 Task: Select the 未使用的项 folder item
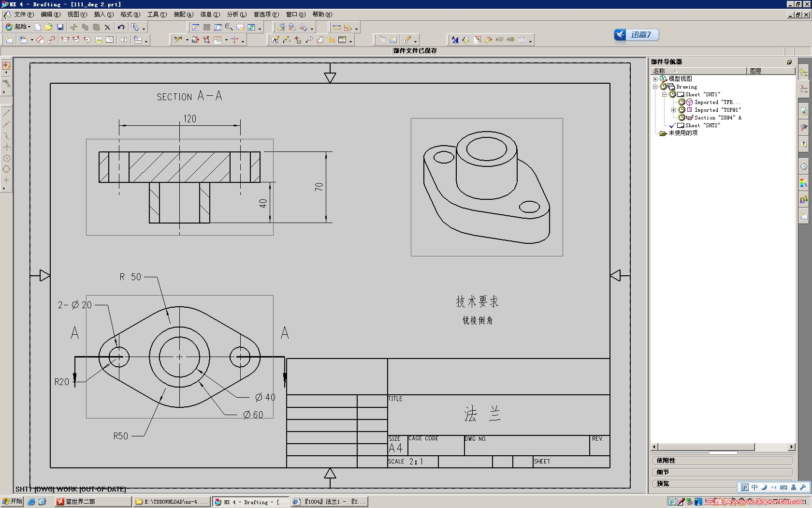click(682, 133)
